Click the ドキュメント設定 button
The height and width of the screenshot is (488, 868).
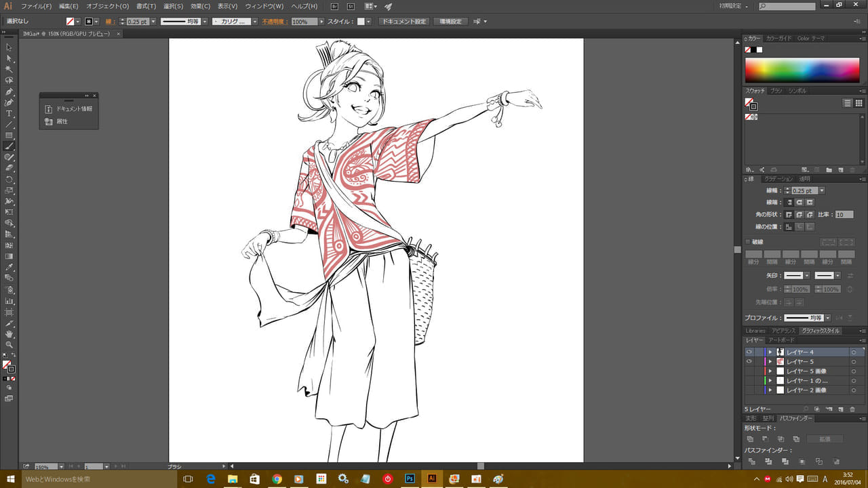(x=404, y=22)
